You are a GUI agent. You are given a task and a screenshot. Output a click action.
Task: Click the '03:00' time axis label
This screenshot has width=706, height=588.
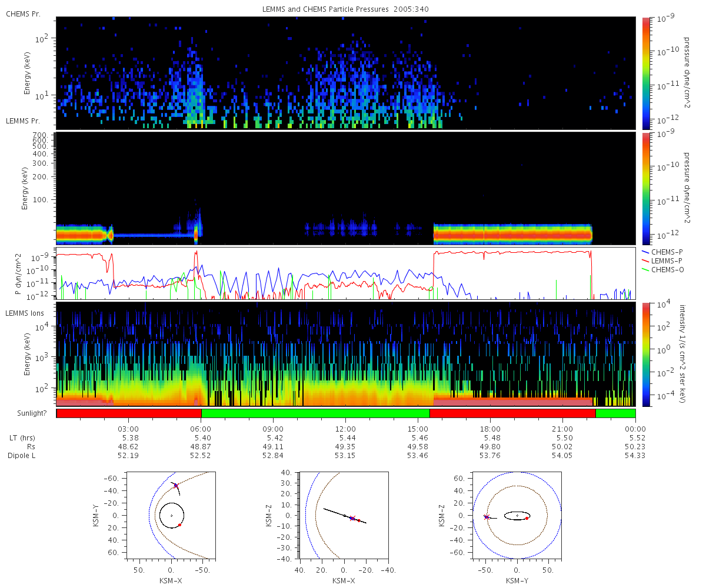129,429
